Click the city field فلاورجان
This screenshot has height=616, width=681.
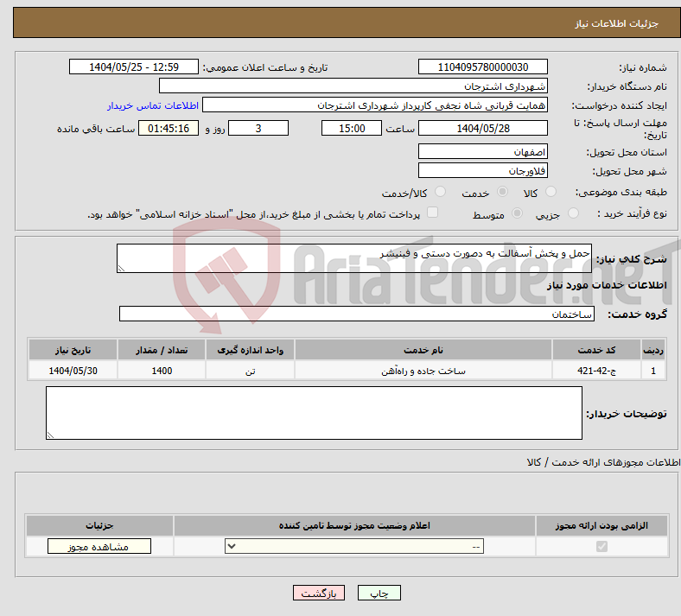click(x=483, y=170)
